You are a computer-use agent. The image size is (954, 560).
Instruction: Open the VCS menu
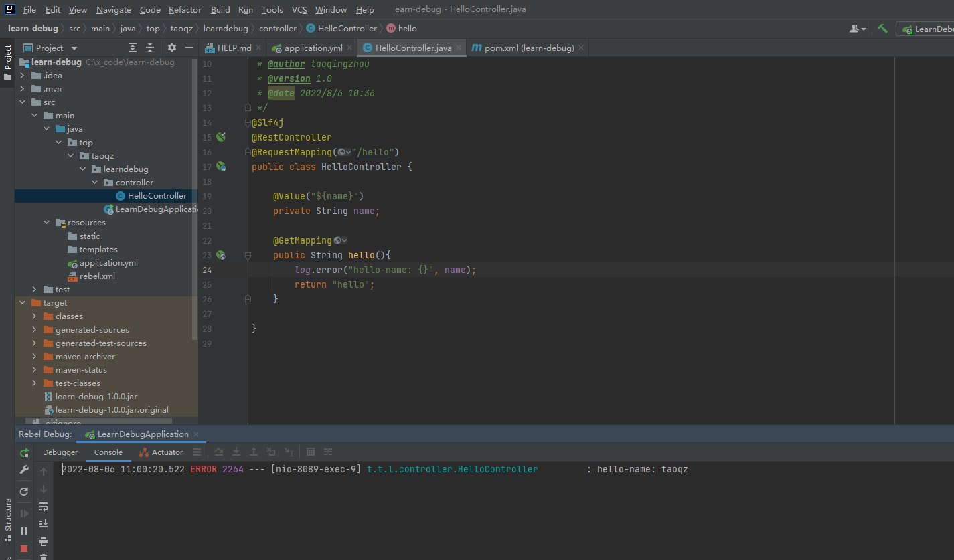coord(299,10)
